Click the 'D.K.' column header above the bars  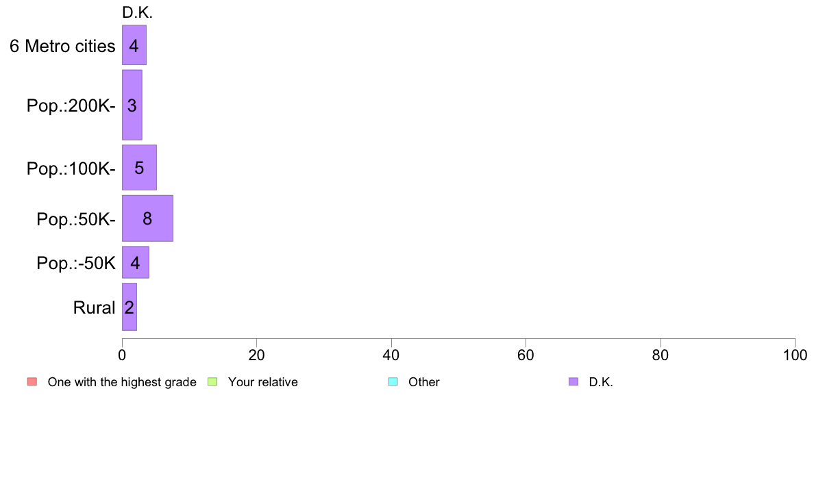click(137, 12)
